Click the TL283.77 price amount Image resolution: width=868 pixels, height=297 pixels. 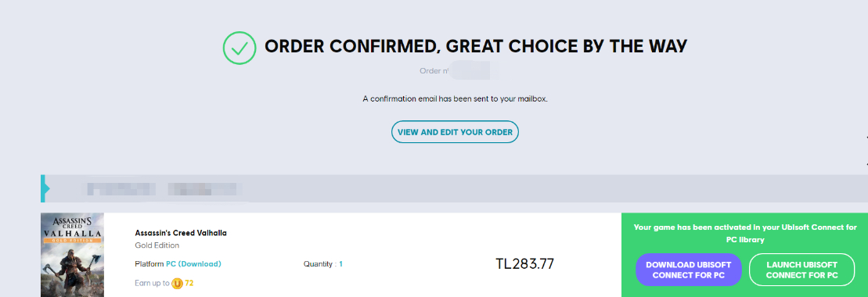click(x=524, y=264)
